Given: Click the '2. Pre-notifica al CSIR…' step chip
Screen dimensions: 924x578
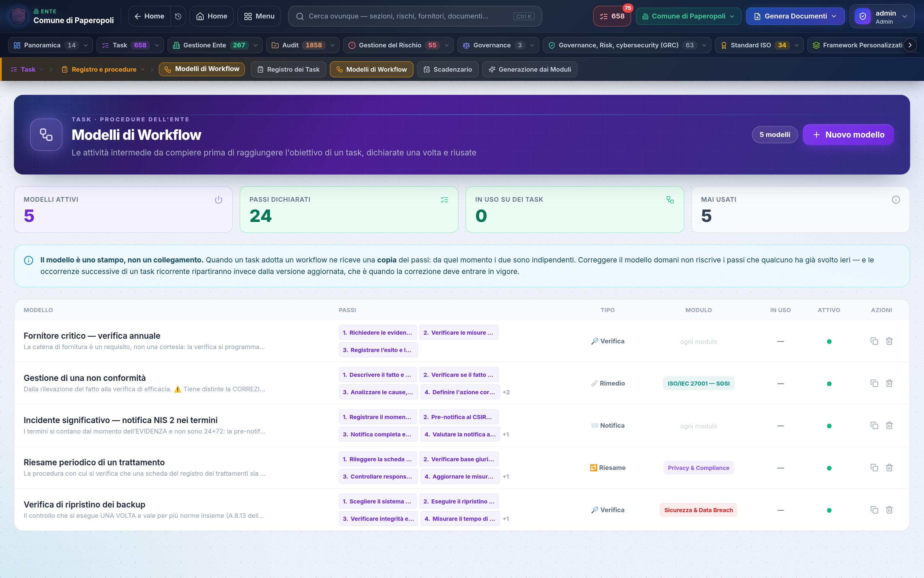Looking at the screenshot, I should tap(459, 417).
